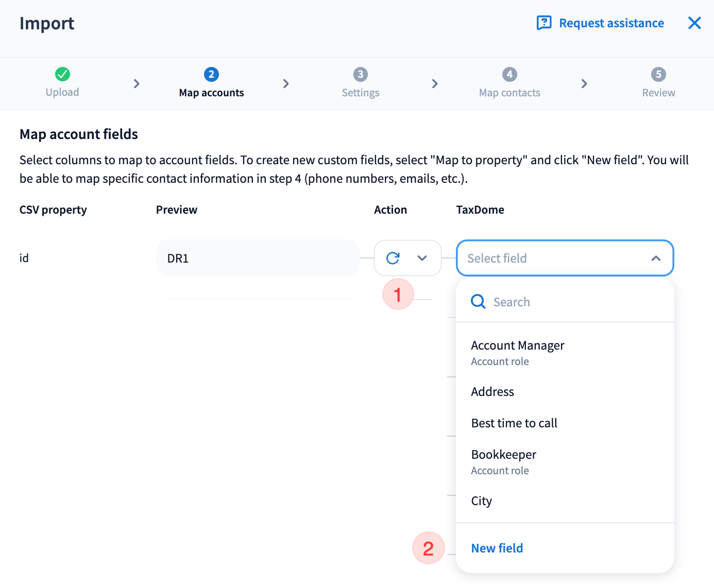
Task: Click the step 4 Map contacts circle
Action: click(509, 74)
